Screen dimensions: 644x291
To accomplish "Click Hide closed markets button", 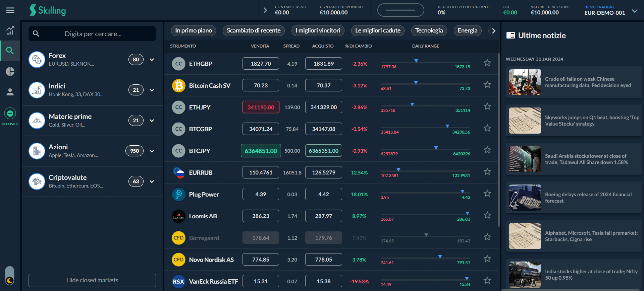I will pos(92,280).
